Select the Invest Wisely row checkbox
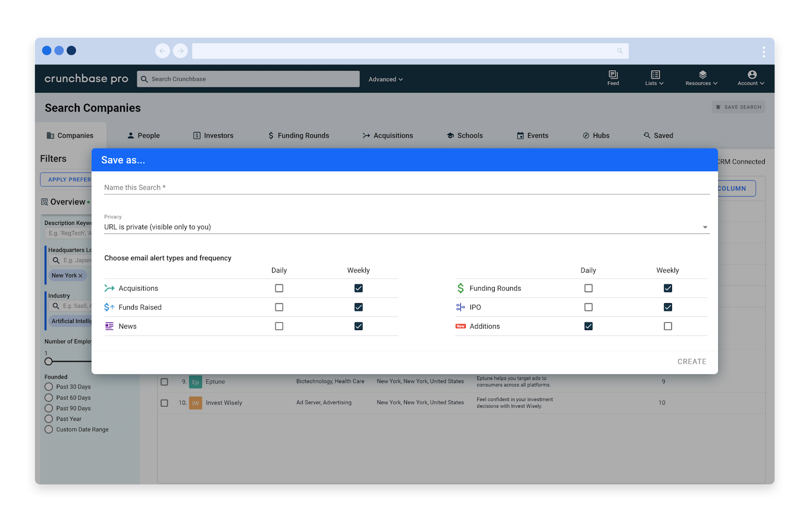 [x=164, y=403]
